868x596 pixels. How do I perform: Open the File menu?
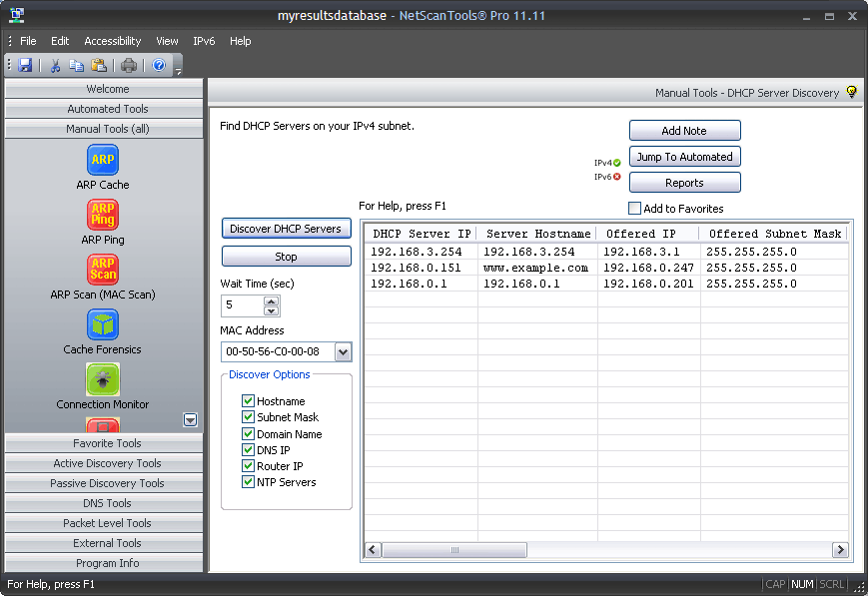[28, 41]
